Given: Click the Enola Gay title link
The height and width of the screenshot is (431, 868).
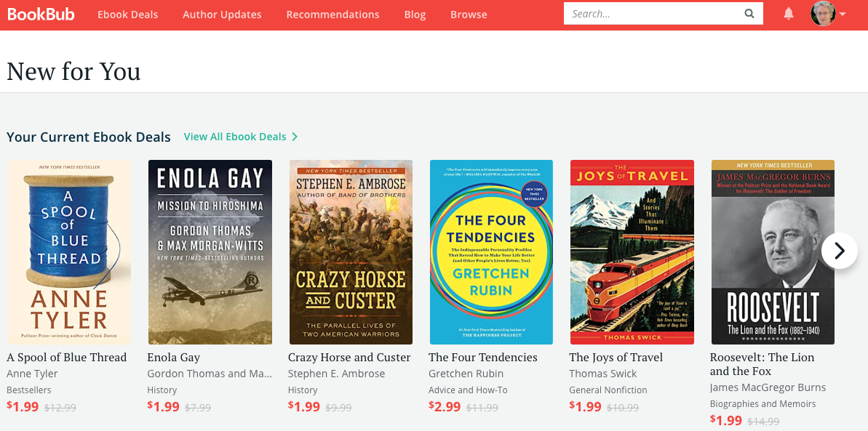Looking at the screenshot, I should [x=174, y=358].
